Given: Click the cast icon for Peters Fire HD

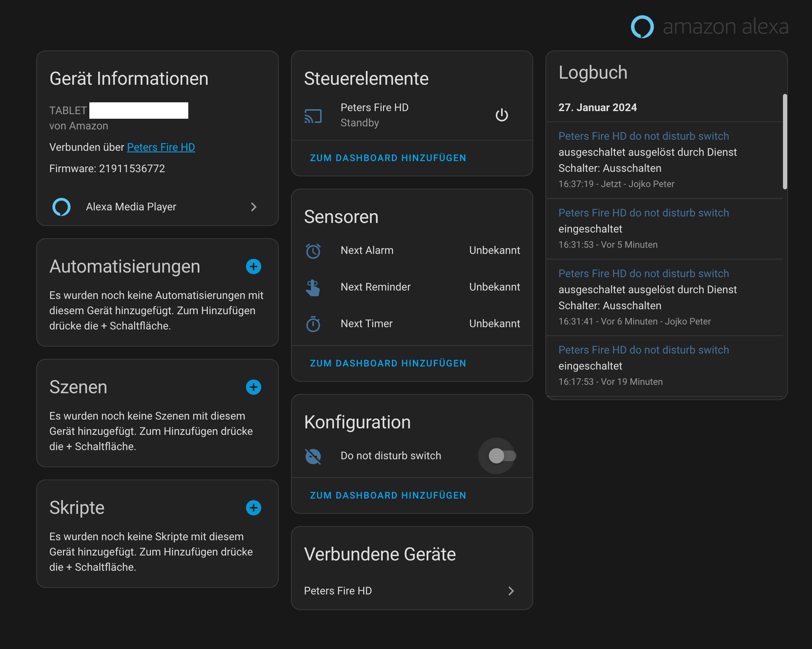Looking at the screenshot, I should 313,116.
